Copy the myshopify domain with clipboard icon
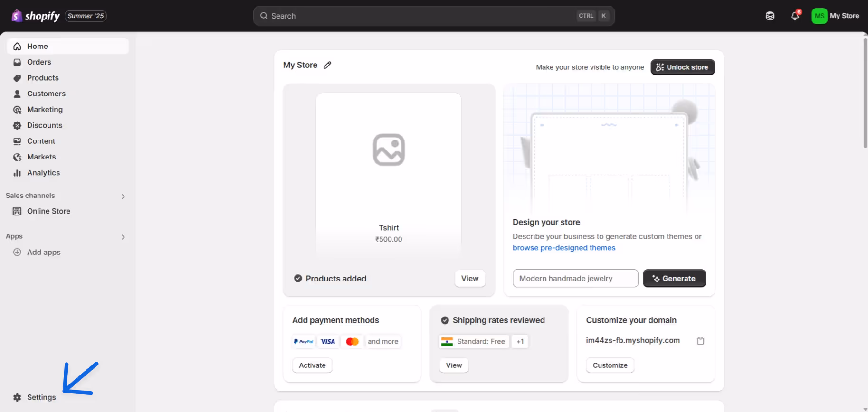 700,341
